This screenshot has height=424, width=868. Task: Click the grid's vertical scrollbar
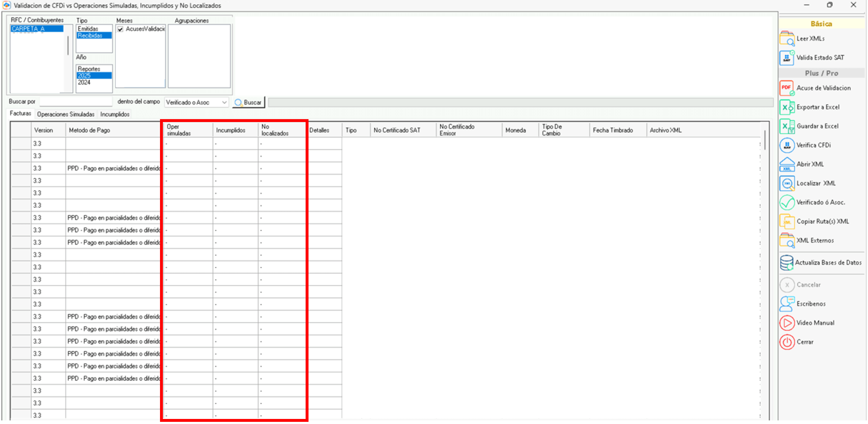(765, 140)
